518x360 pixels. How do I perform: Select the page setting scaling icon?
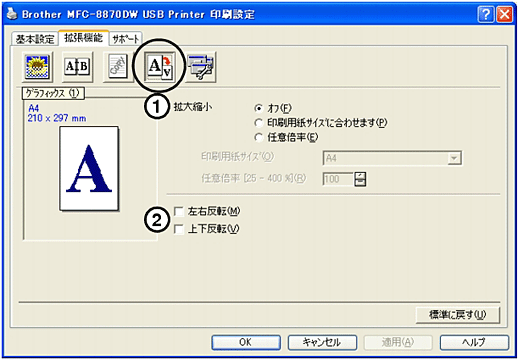pyautogui.click(x=159, y=67)
